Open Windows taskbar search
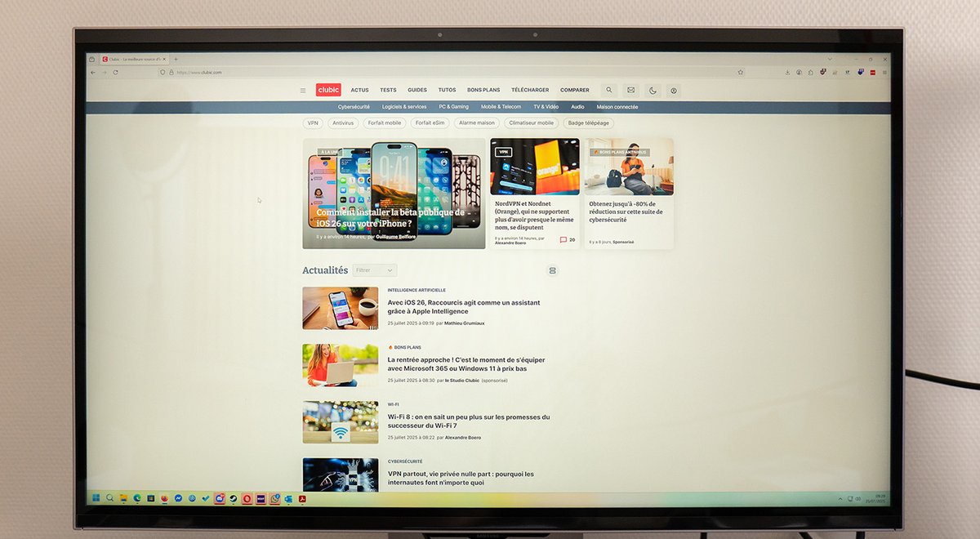This screenshot has width=980, height=539. (x=109, y=497)
